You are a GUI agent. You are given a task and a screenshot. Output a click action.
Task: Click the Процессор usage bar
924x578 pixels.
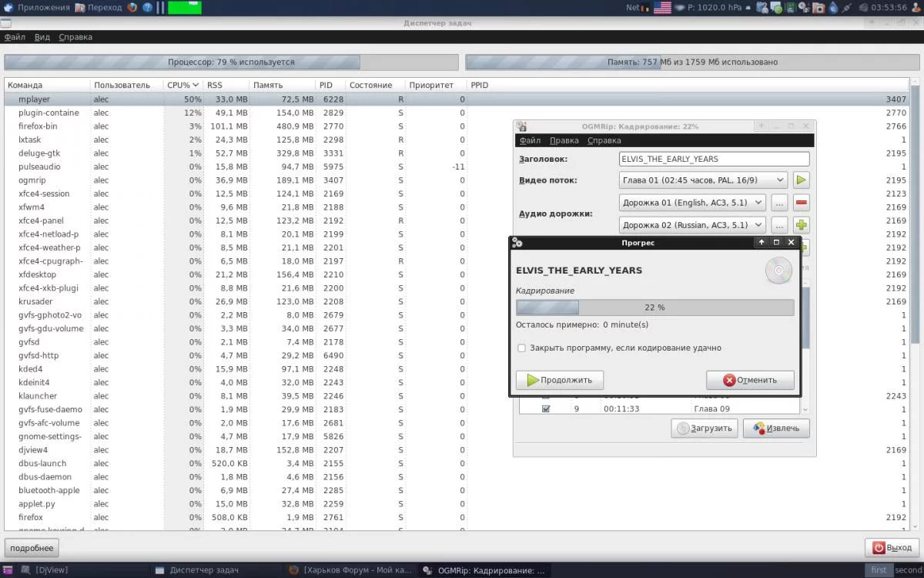[x=231, y=62]
